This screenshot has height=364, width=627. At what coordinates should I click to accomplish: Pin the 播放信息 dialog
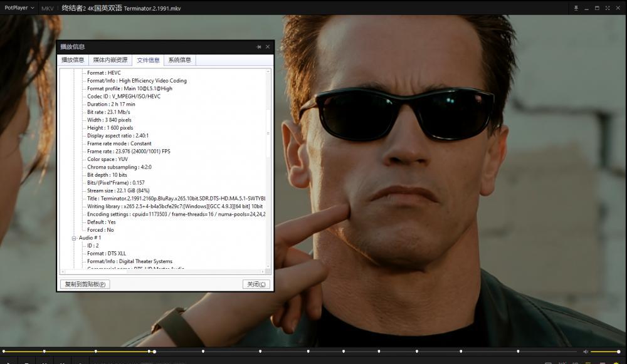point(259,47)
